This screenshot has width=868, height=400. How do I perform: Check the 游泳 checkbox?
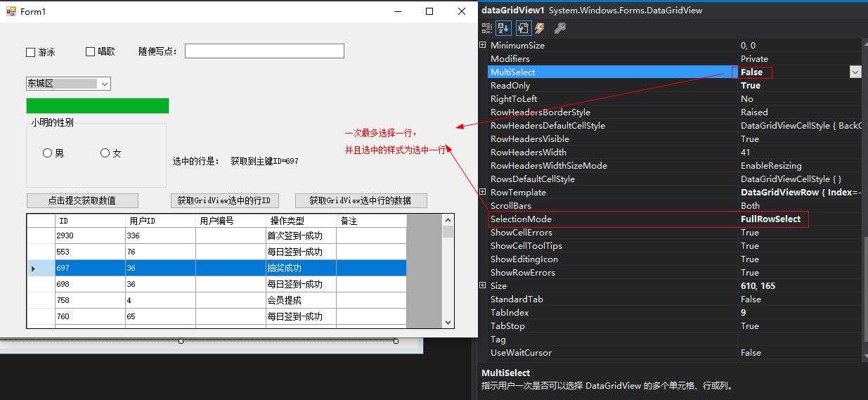[x=30, y=52]
